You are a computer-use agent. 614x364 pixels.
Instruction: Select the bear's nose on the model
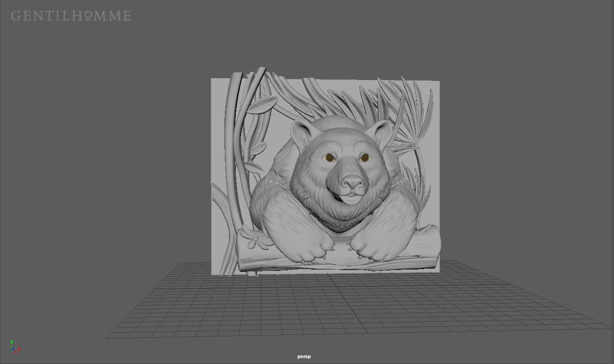352,182
